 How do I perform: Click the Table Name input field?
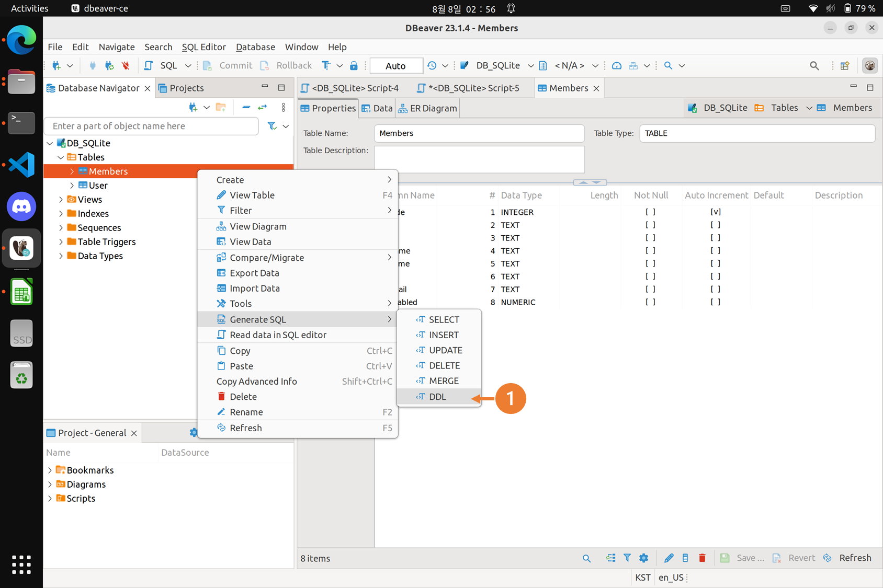[479, 133]
